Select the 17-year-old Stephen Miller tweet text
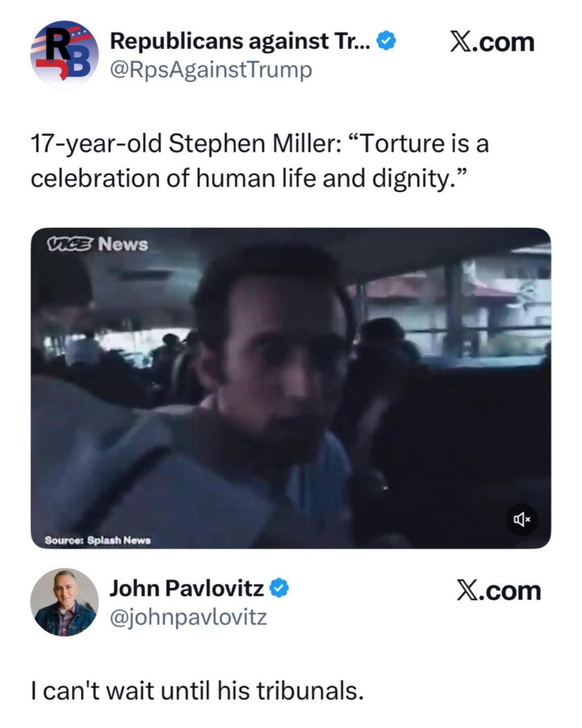This screenshot has width=582, height=728. coord(260,161)
